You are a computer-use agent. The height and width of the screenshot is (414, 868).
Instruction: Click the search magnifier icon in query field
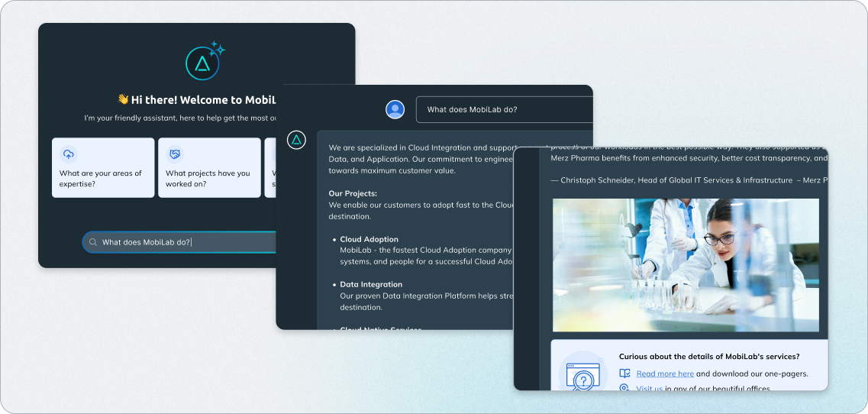click(93, 242)
